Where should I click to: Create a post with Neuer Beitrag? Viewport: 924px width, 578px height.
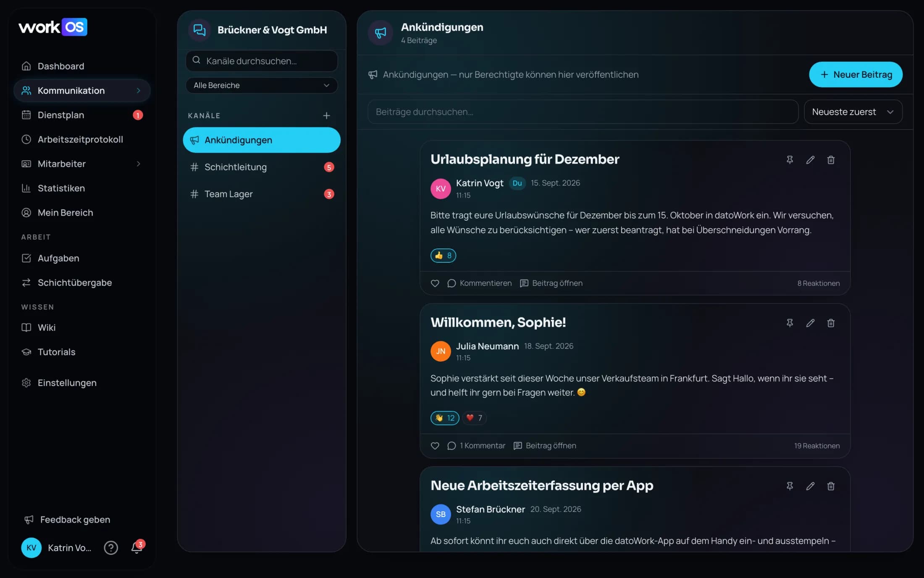pos(856,74)
